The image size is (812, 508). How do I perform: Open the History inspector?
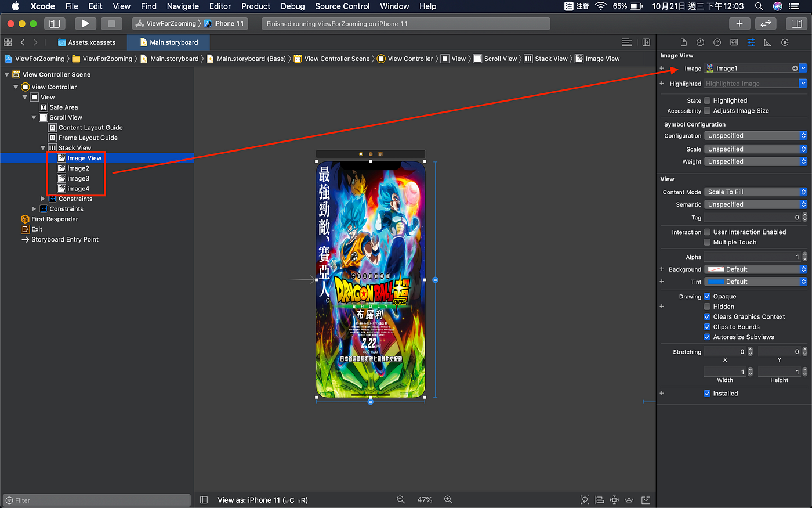coord(700,42)
